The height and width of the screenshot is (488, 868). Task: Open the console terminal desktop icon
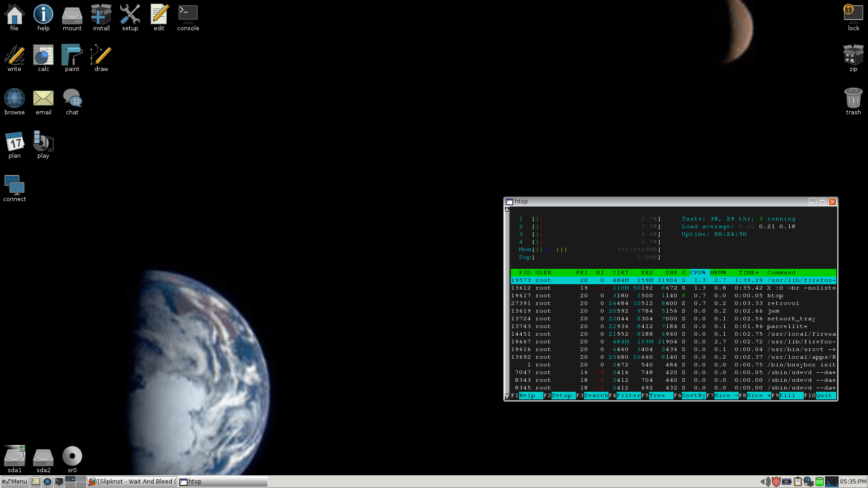[188, 18]
